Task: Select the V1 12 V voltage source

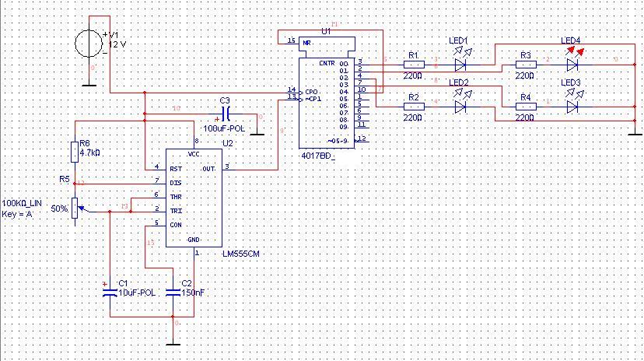Action: (x=90, y=43)
